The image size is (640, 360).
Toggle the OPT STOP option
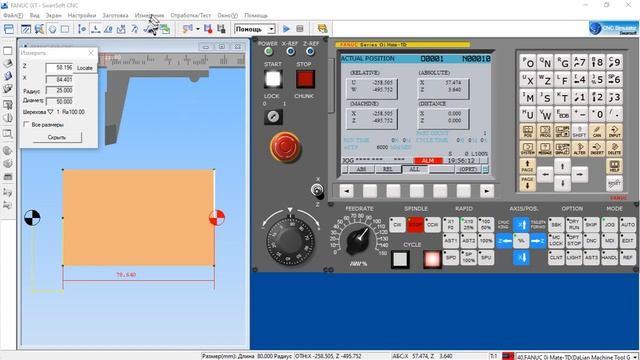[x=574, y=241]
